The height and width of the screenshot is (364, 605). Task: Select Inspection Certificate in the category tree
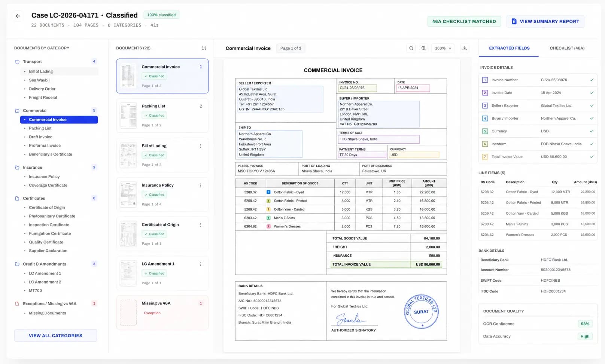49,225
